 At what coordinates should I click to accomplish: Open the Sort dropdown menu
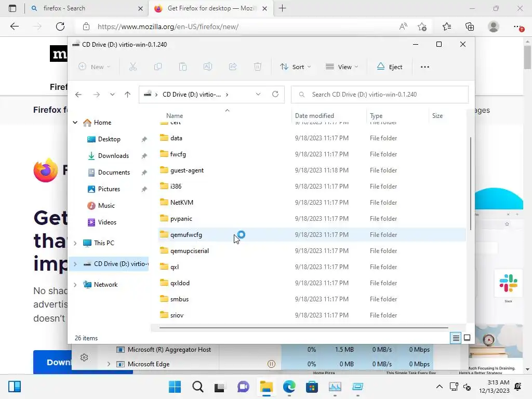coord(295,67)
